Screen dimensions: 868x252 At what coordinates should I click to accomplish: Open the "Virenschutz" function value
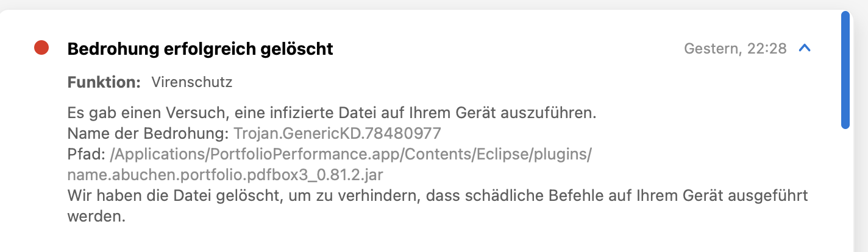pyautogui.click(x=191, y=82)
